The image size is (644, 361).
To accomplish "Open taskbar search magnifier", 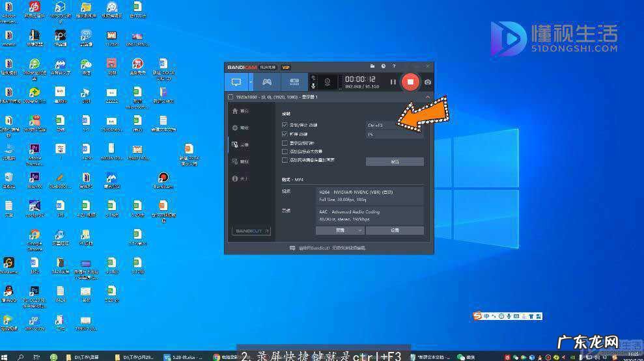I will tap(21, 357).
